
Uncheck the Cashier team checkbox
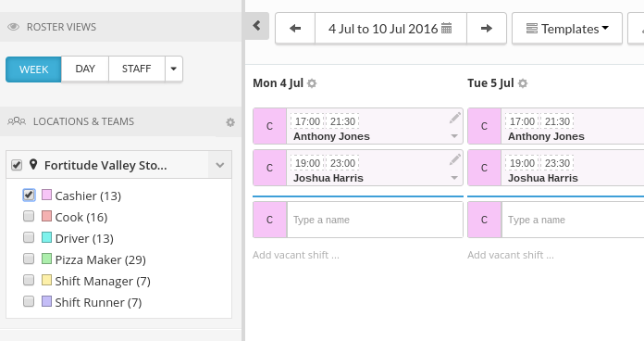[x=29, y=195]
